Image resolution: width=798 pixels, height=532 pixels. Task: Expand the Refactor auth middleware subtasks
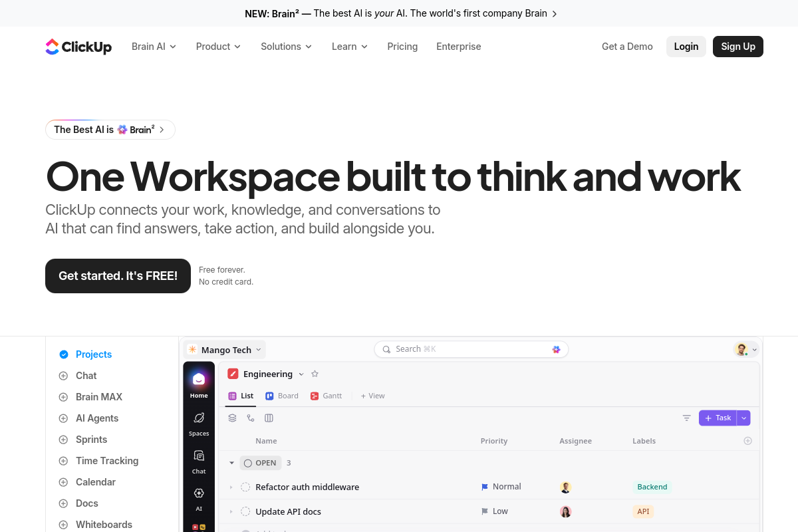click(x=231, y=487)
